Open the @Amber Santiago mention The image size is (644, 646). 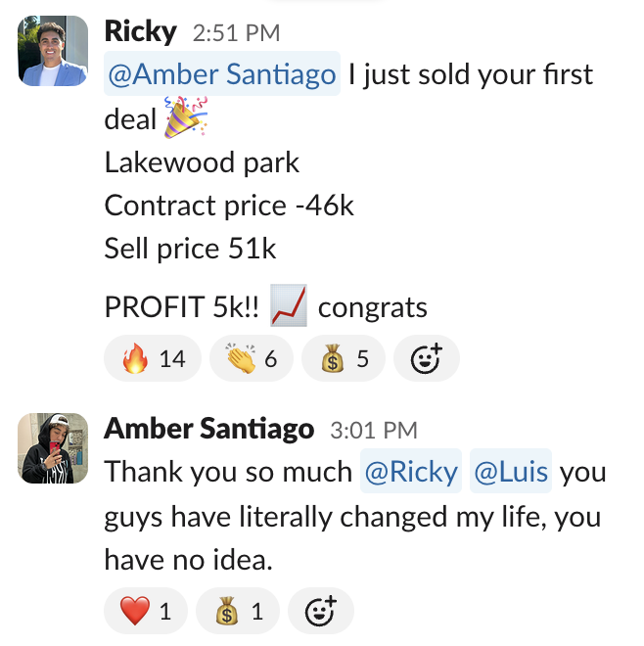point(222,73)
